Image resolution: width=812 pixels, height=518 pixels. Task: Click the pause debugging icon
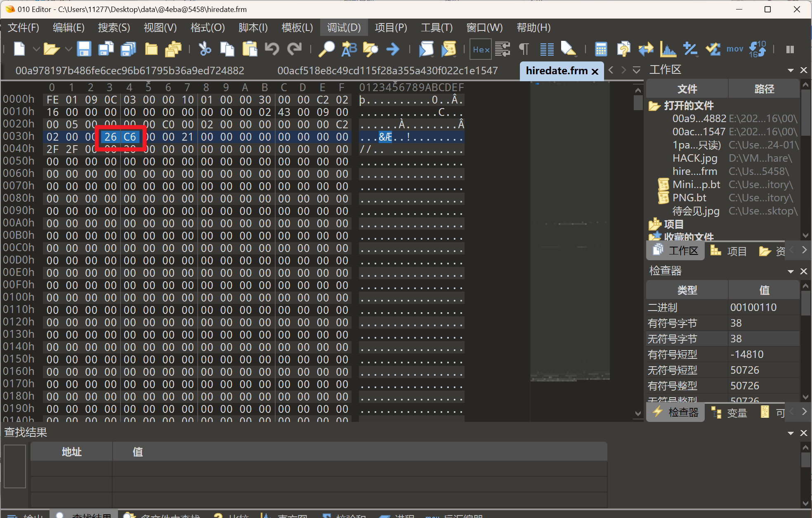[790, 49]
